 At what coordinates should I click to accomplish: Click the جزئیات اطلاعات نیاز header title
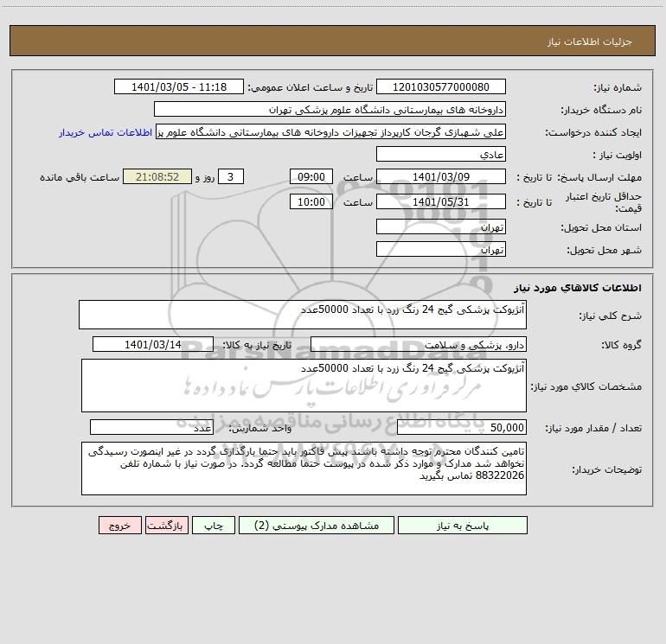point(590,41)
